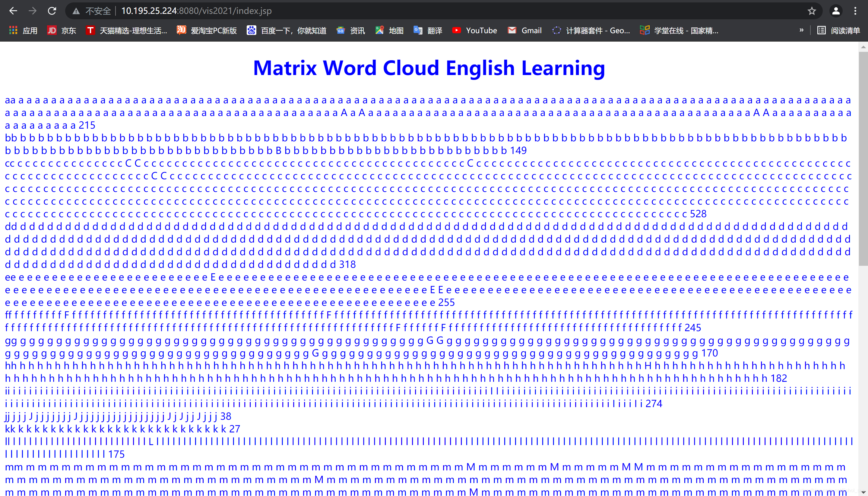868x496 pixels.
Task: Click the vertical scrollbar thumb
Action: (x=863, y=159)
